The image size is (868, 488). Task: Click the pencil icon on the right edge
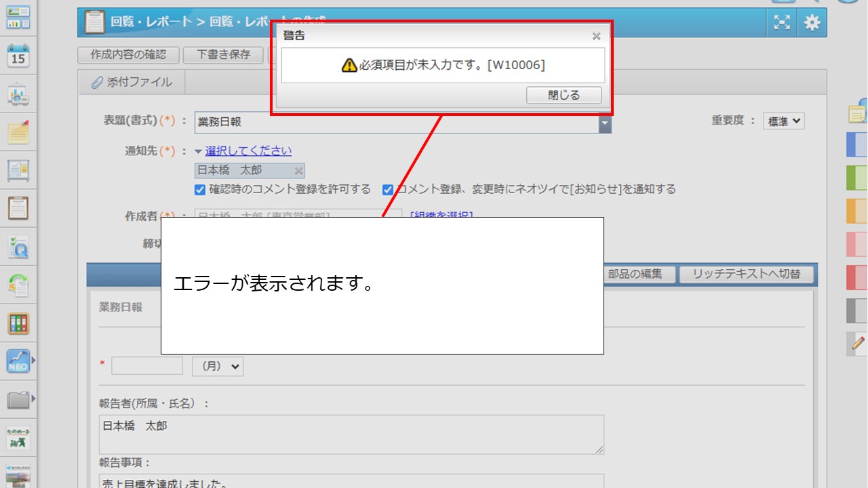(x=859, y=344)
